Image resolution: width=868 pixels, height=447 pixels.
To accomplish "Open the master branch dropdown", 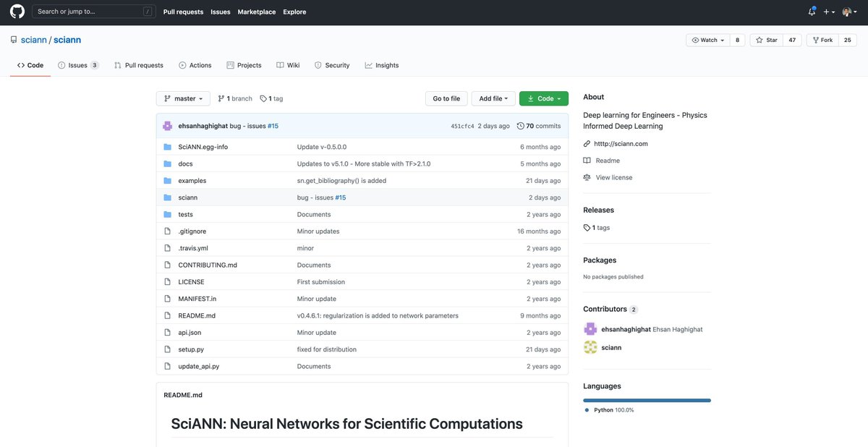I will [183, 98].
